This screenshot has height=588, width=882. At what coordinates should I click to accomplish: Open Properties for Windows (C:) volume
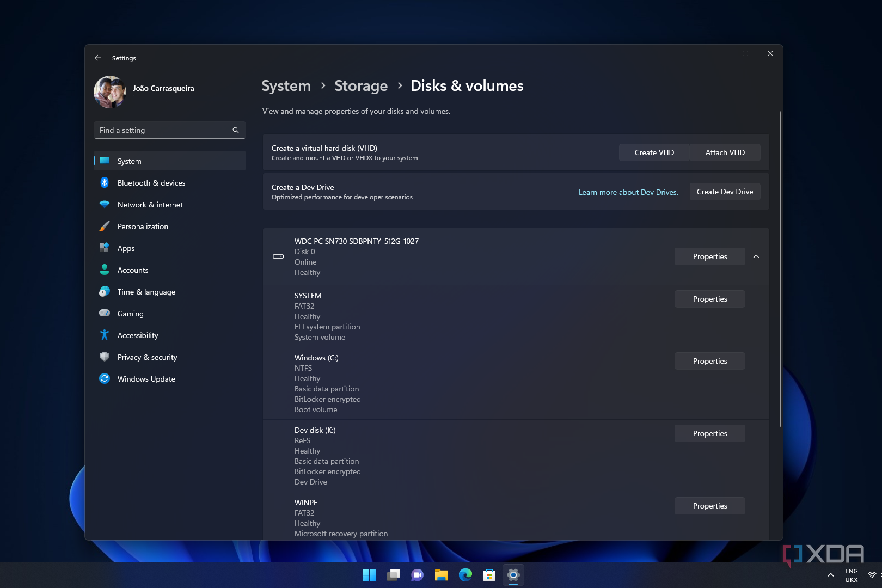pyautogui.click(x=709, y=361)
